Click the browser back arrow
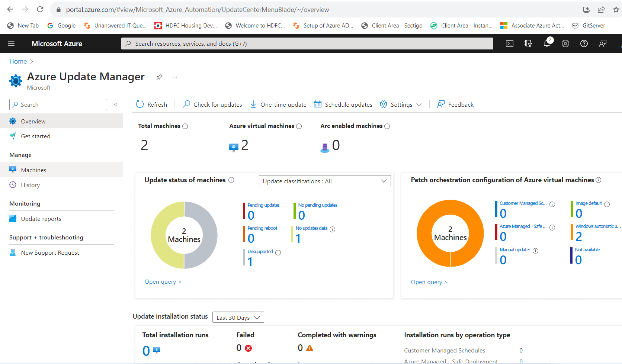This screenshot has width=622, height=364. click(x=10, y=9)
